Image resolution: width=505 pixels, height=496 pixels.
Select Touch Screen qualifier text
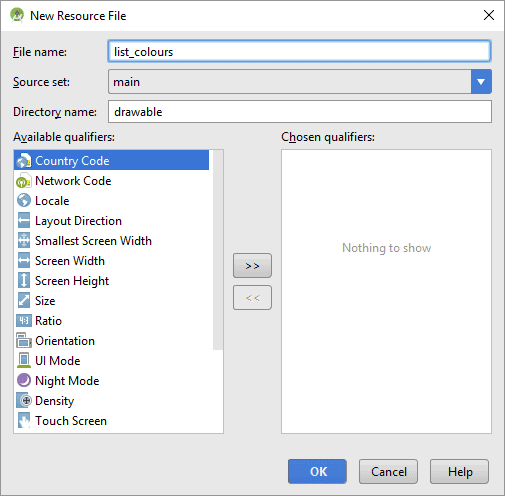(x=71, y=421)
